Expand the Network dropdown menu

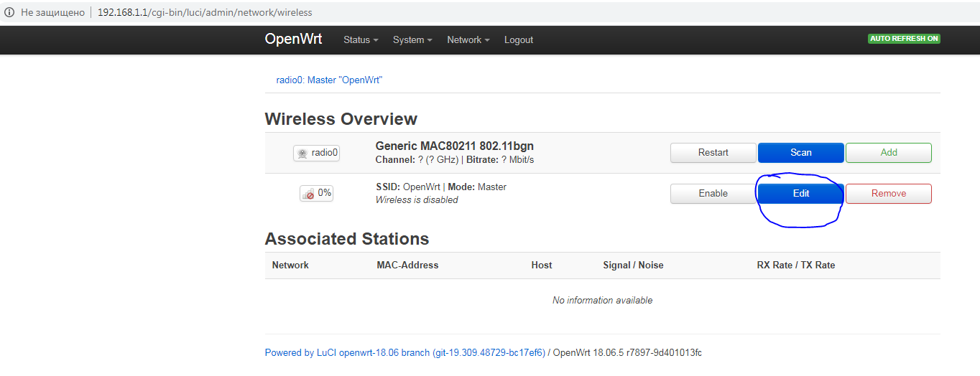(x=468, y=40)
